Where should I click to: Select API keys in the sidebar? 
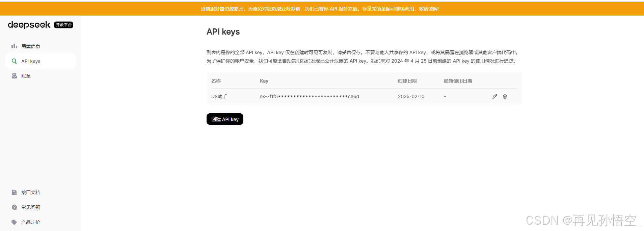click(41, 61)
